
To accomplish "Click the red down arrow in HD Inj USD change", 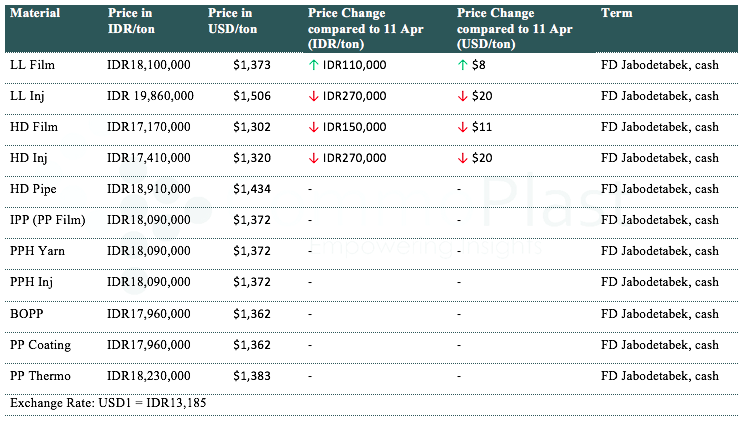I will coord(463,158).
